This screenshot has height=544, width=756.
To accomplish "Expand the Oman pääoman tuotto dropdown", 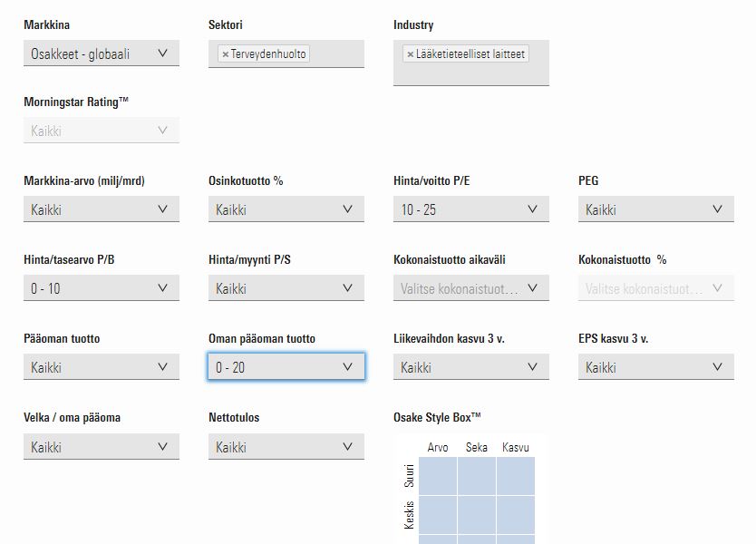I will click(x=286, y=367).
